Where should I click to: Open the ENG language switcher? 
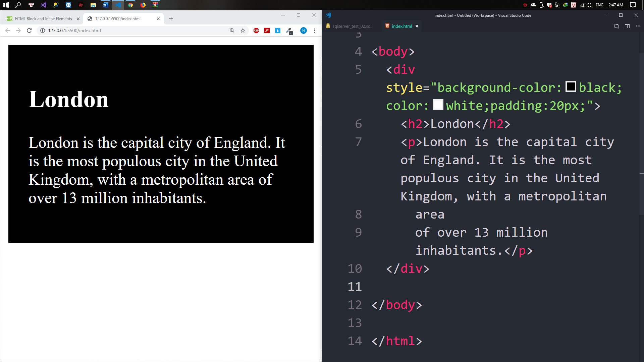coord(599,5)
